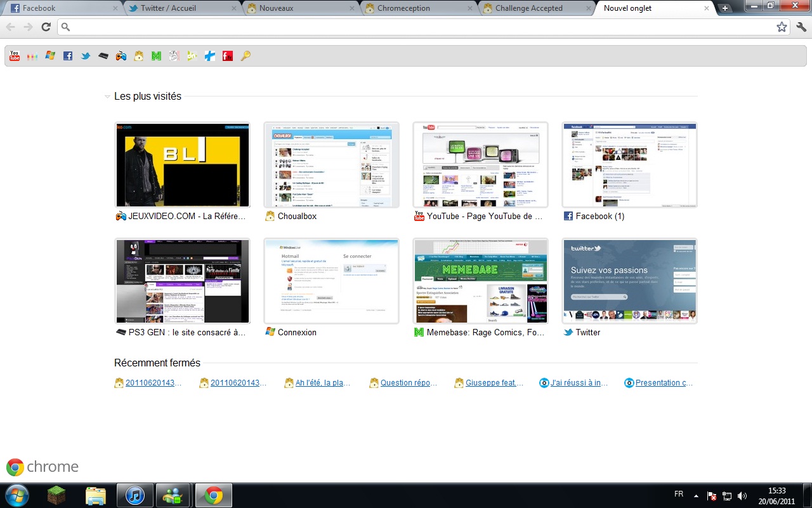Reopen the "Question répo..." recently closed link
This screenshot has height=508, width=812.
click(x=409, y=383)
